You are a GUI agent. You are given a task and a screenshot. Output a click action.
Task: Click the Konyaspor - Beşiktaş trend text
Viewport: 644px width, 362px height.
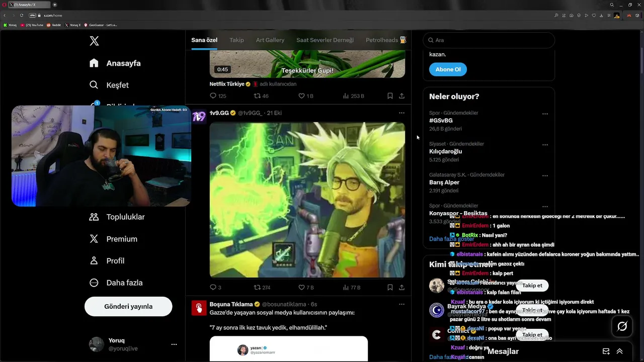tap(458, 213)
